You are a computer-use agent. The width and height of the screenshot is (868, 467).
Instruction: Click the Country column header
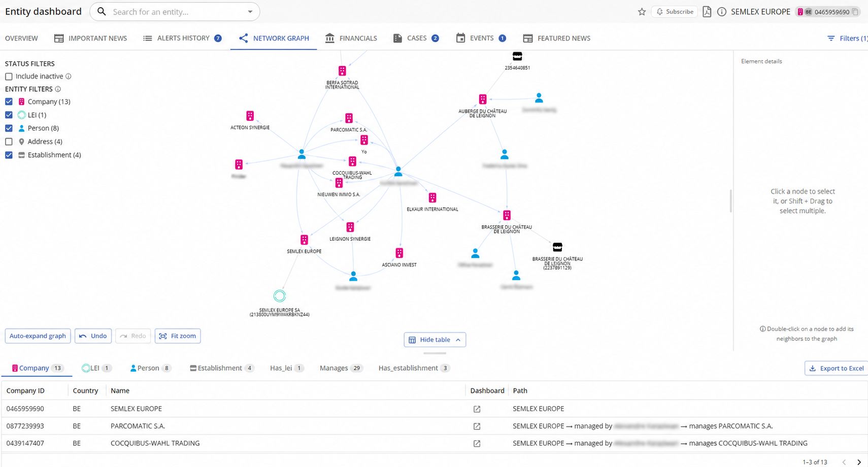tap(85, 390)
